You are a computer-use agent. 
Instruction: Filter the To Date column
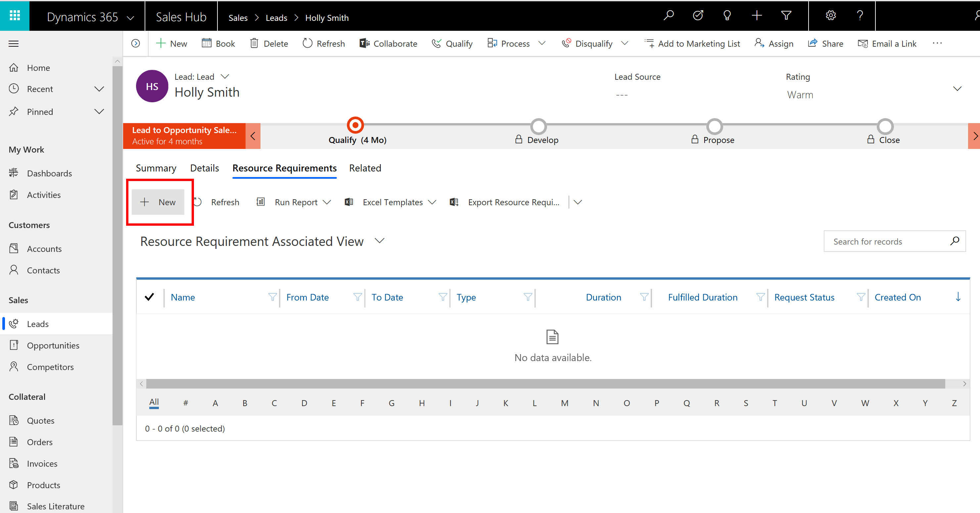click(x=443, y=297)
